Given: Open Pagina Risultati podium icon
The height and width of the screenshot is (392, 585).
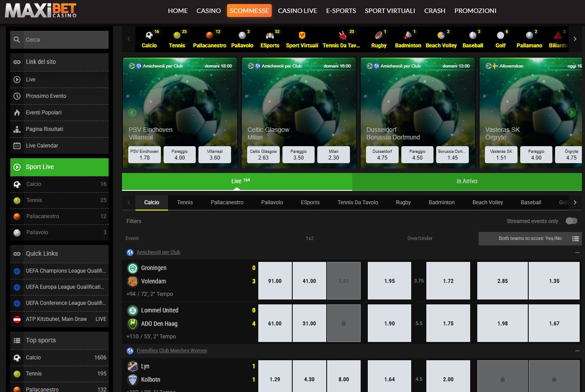Looking at the screenshot, I should point(17,129).
